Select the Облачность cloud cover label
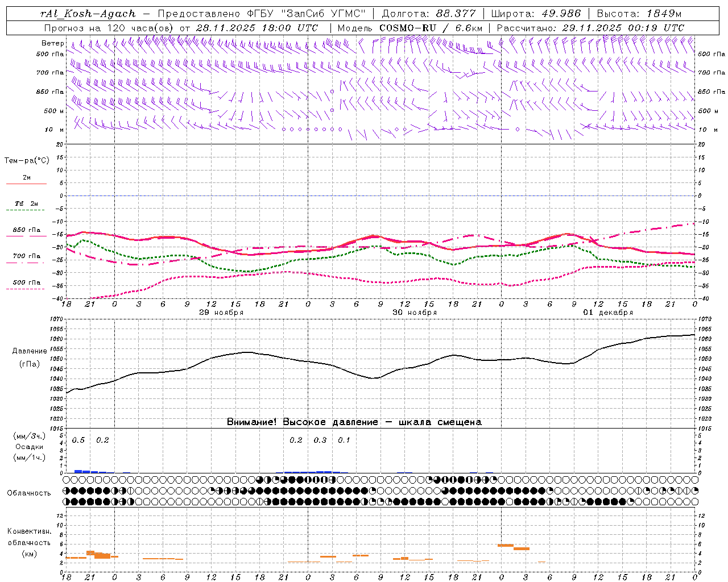The width and height of the screenshot is (728, 582). pos(29,493)
